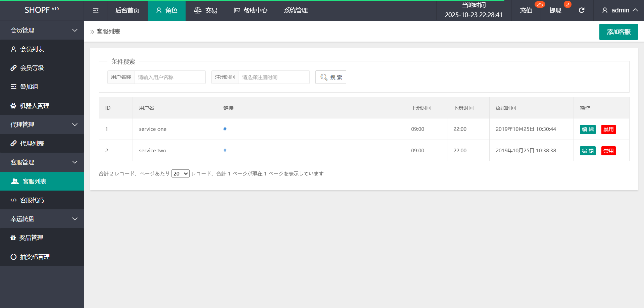Open 客服代码 code item in sidebar

tap(32, 200)
